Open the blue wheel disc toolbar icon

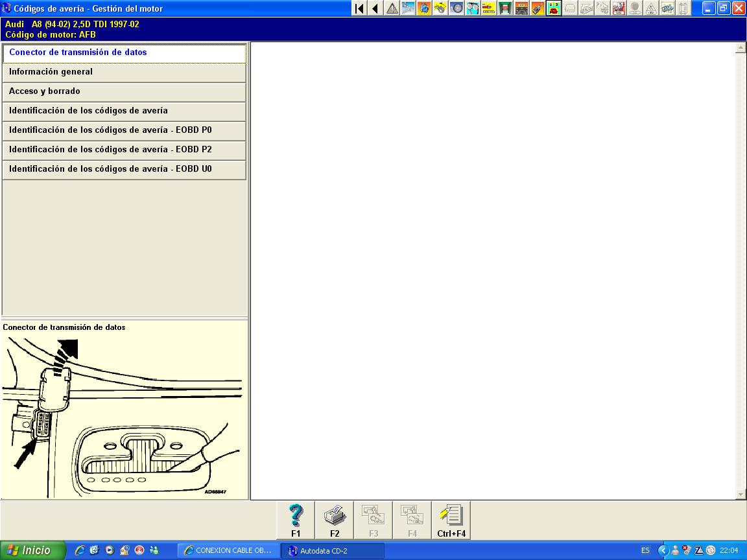(x=457, y=8)
